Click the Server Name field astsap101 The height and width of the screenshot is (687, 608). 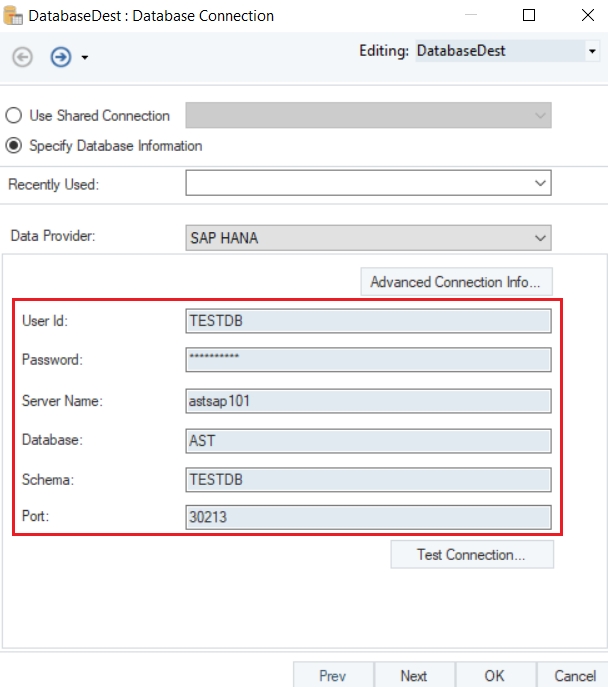point(368,400)
